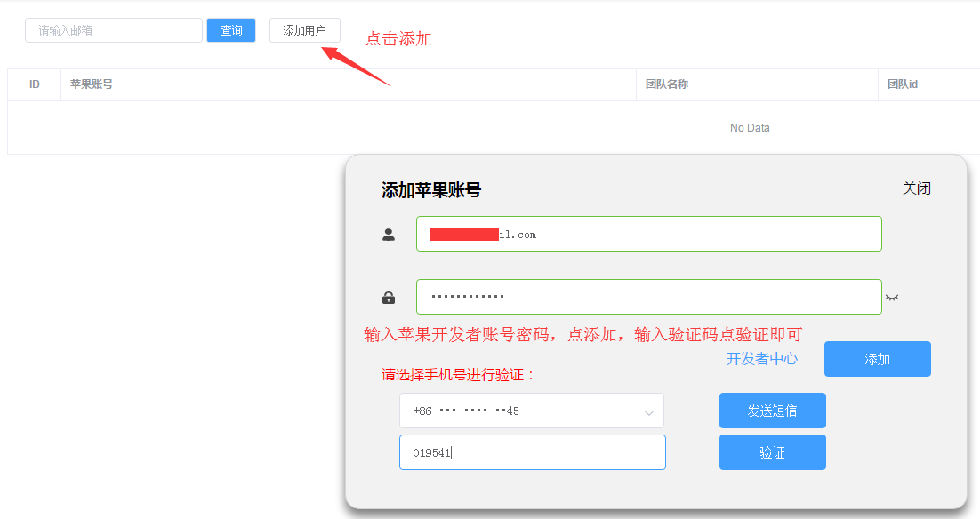Click the verification code field showing 019541

click(533, 452)
